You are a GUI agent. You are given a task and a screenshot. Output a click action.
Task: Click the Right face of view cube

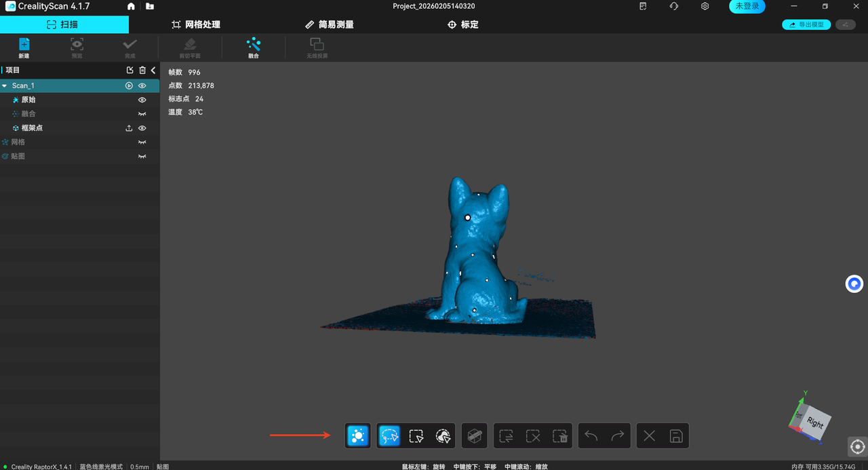click(x=814, y=424)
